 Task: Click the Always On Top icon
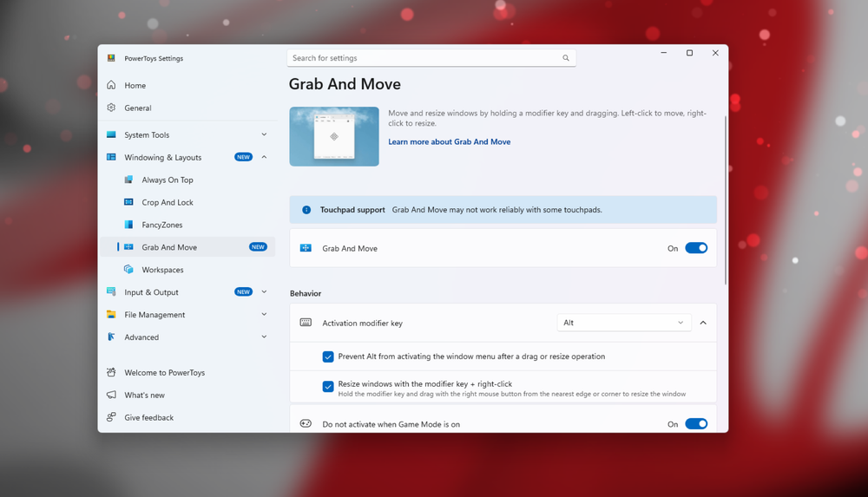[x=128, y=180]
